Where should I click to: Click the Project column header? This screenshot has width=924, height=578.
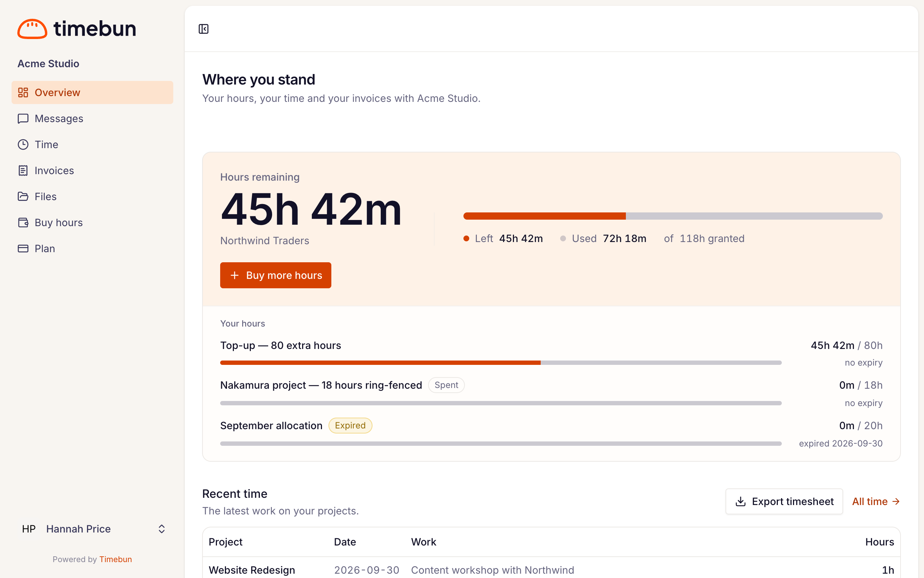(226, 542)
